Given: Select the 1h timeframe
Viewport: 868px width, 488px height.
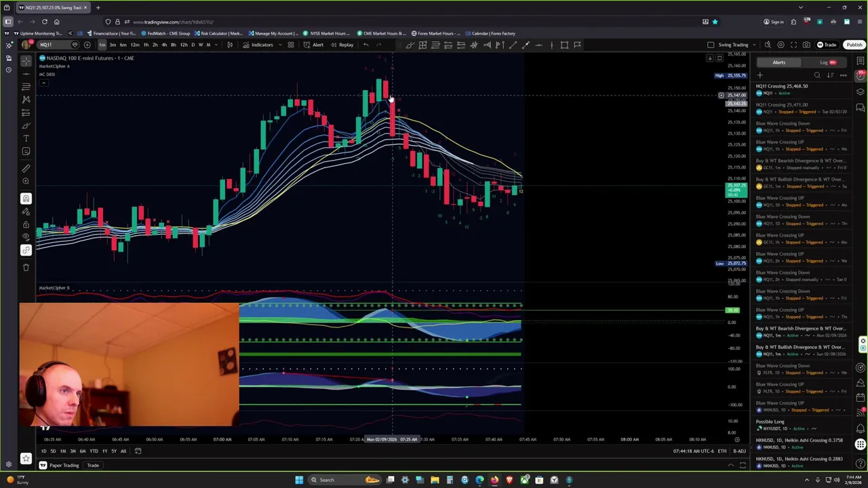Looking at the screenshot, I should tap(145, 45).
